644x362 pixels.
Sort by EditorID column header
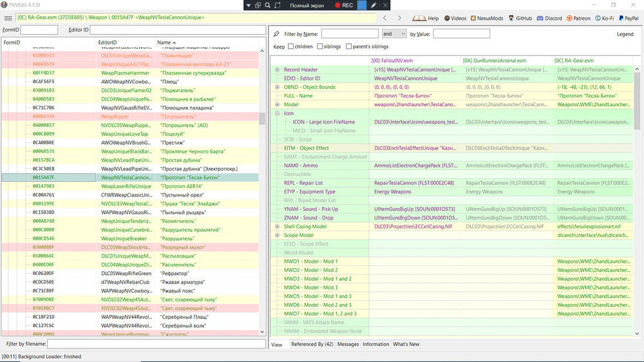[x=125, y=43]
